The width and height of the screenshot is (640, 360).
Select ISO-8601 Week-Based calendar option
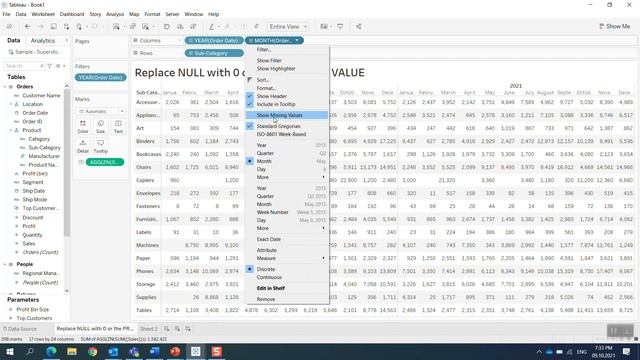[287, 134]
